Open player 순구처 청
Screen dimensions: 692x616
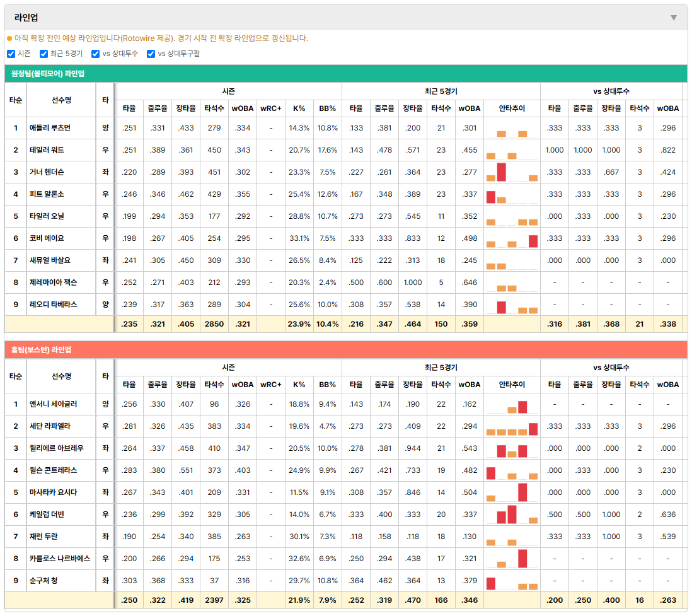click(43, 581)
